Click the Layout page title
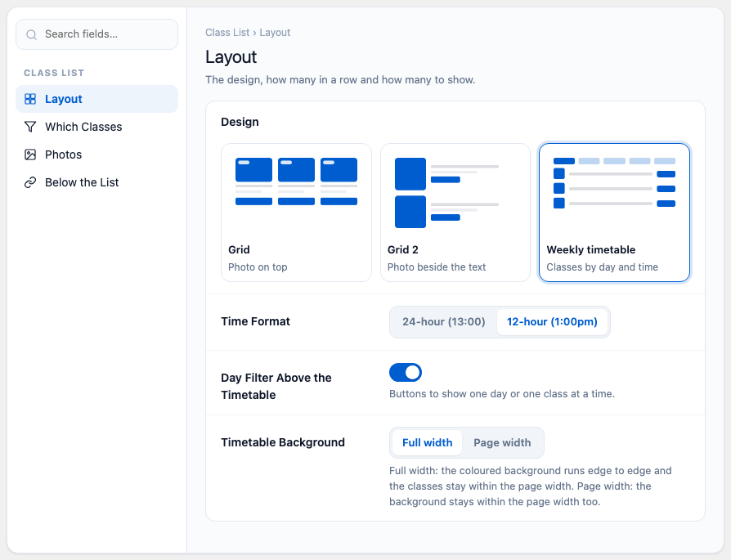 click(231, 57)
